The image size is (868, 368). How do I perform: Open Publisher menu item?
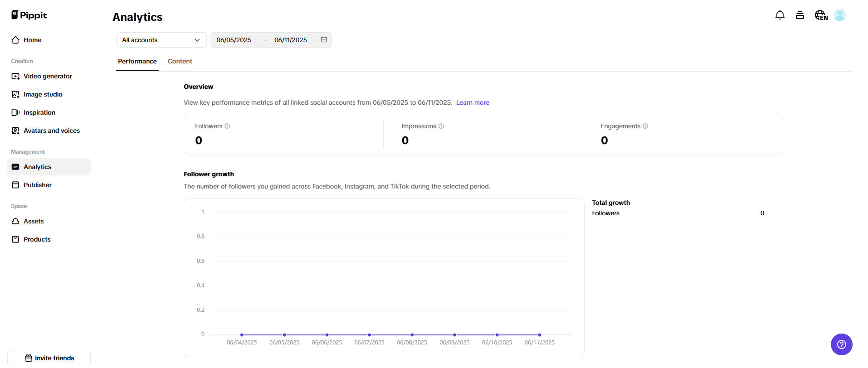[x=49, y=185]
